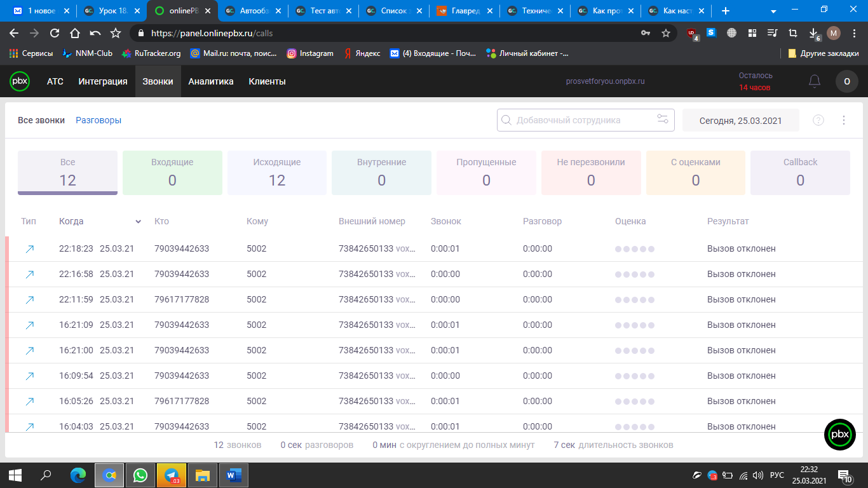Filter by Пропущенные calls card
The width and height of the screenshot is (868, 488).
point(486,172)
